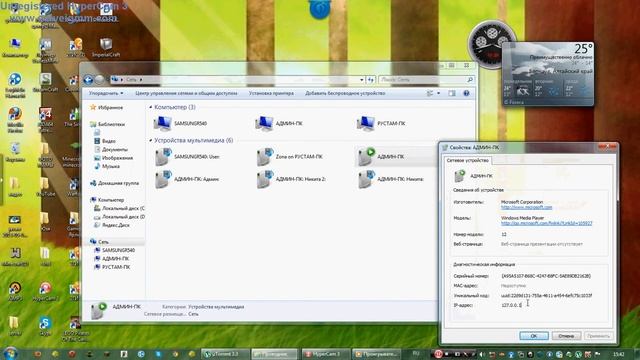Click the RU language indicator in taskbar
The image size is (640, 360).
coord(416,353)
